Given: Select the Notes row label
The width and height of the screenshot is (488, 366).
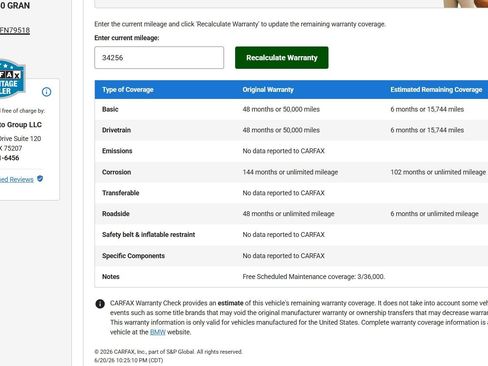Looking at the screenshot, I should click(111, 277).
